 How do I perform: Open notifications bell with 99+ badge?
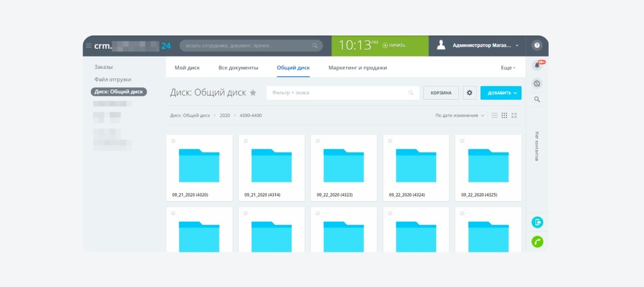tap(537, 65)
